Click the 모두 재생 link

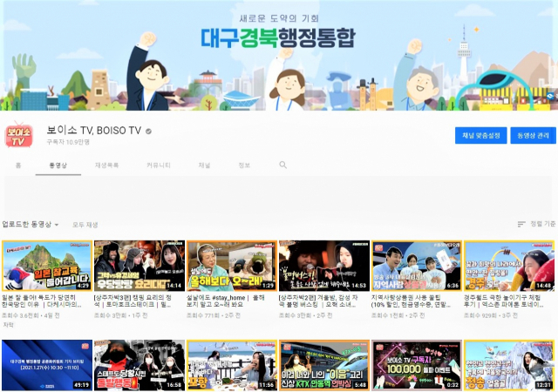coord(85,225)
